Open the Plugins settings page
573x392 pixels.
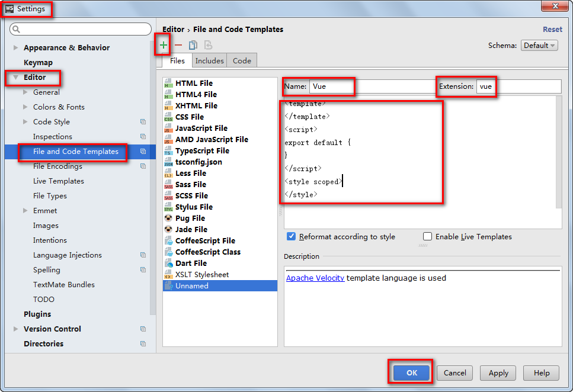tap(37, 314)
